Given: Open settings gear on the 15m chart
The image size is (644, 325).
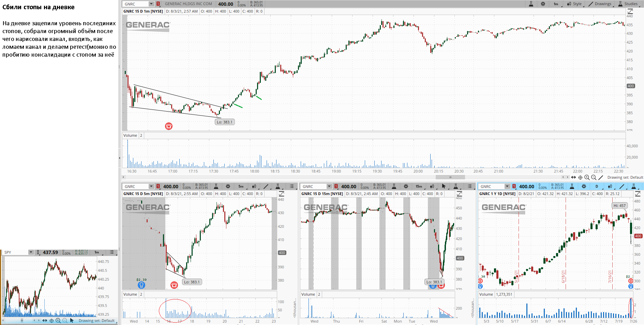Looking at the screenshot, I should pos(406,187).
